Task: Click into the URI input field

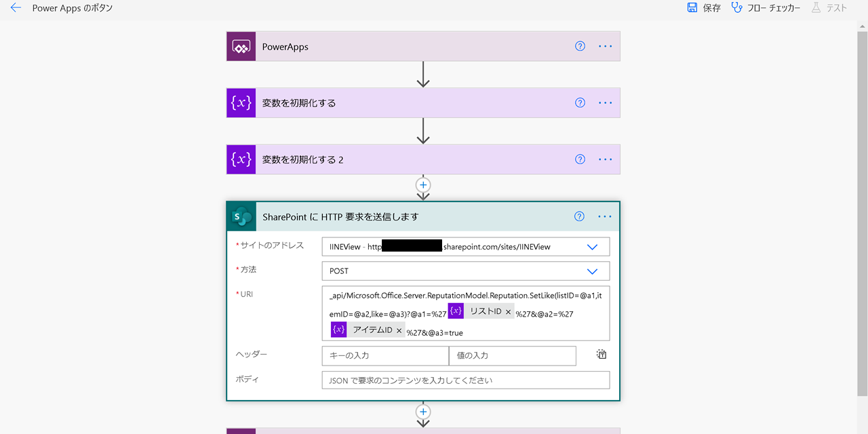Action: 466,313
